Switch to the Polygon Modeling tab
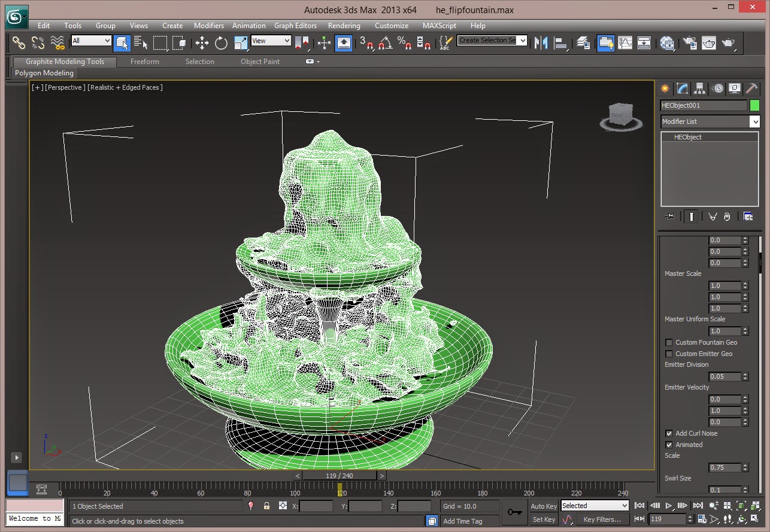The image size is (770, 532). click(44, 72)
